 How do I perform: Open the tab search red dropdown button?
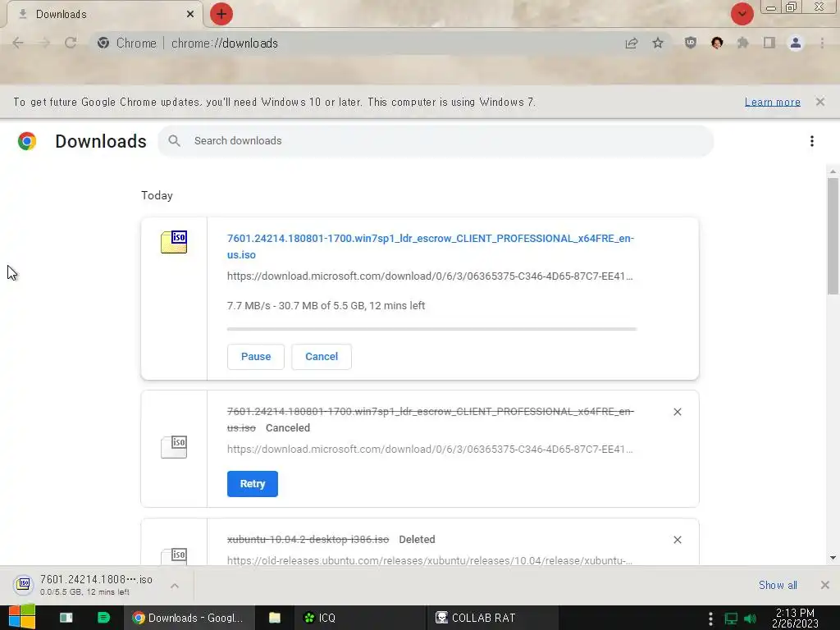pos(742,14)
